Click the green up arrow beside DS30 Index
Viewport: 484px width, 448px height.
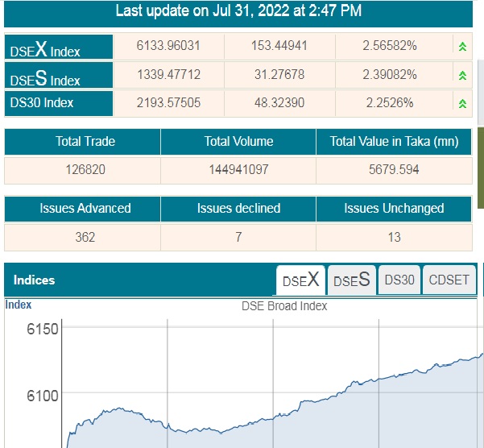pyautogui.click(x=462, y=103)
